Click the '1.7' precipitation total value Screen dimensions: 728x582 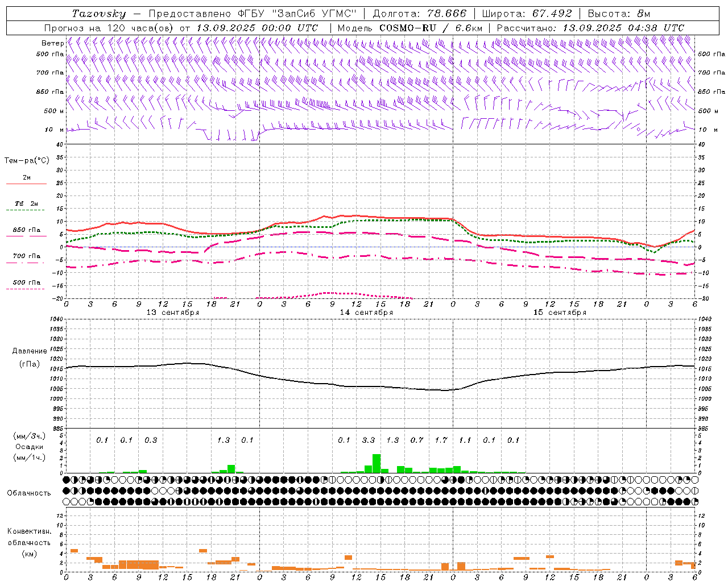pos(441,440)
